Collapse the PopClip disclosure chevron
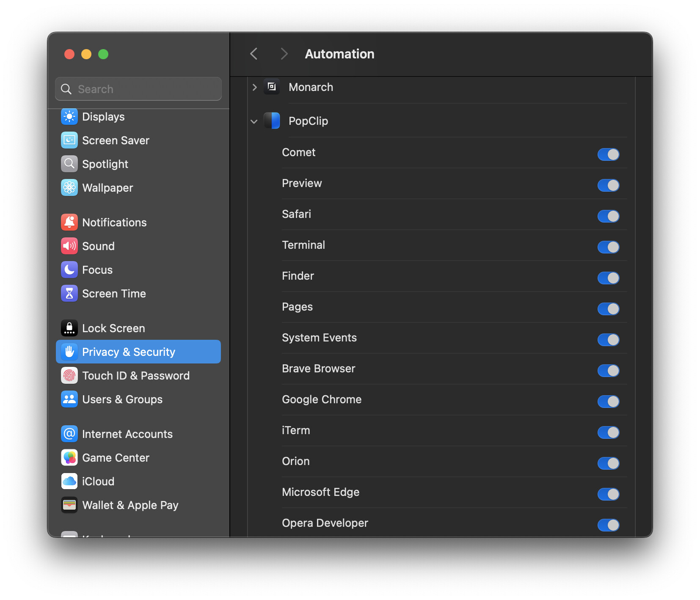Screen dimensions: 700x600 [254, 121]
